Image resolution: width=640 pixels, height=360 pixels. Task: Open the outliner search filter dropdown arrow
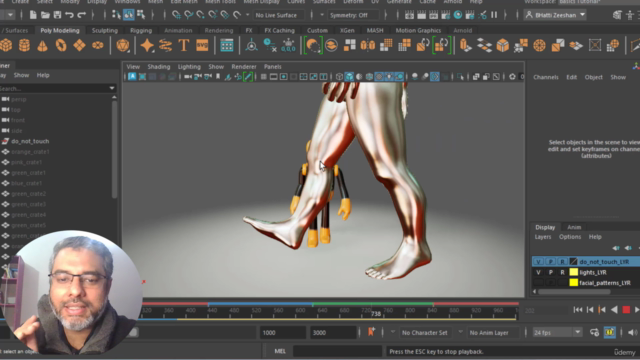tap(112, 88)
